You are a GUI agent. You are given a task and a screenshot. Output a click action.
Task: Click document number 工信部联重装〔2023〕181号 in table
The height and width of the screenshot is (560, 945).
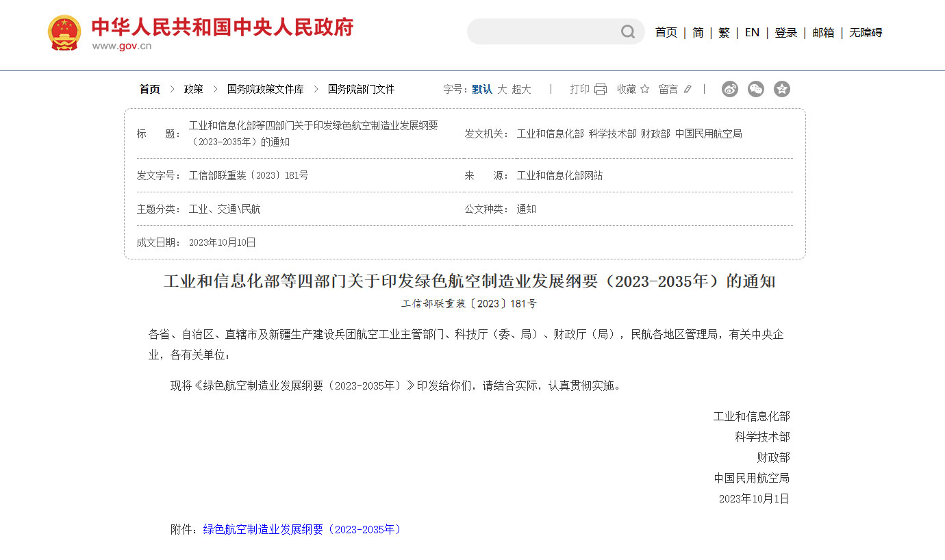pos(249,175)
